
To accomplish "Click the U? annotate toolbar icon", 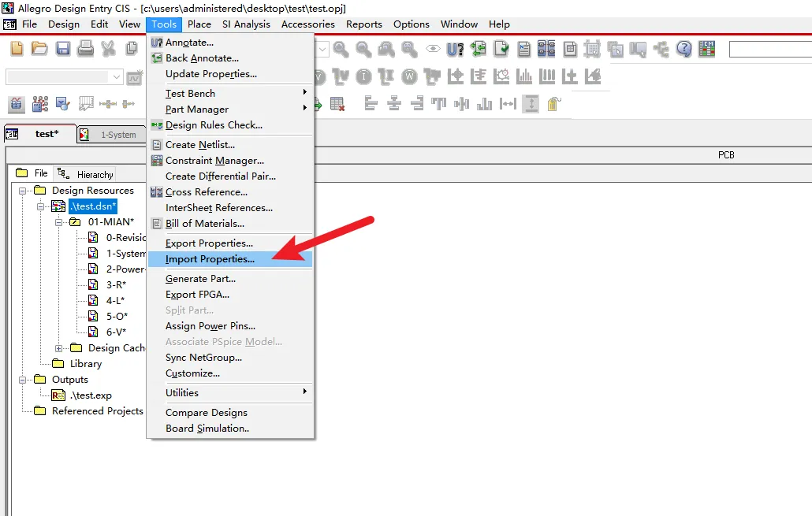I will tap(455, 49).
